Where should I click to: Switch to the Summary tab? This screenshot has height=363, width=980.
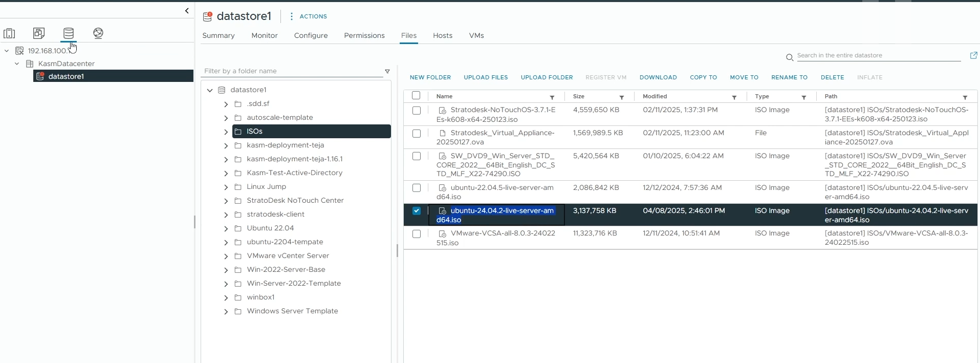click(x=219, y=36)
